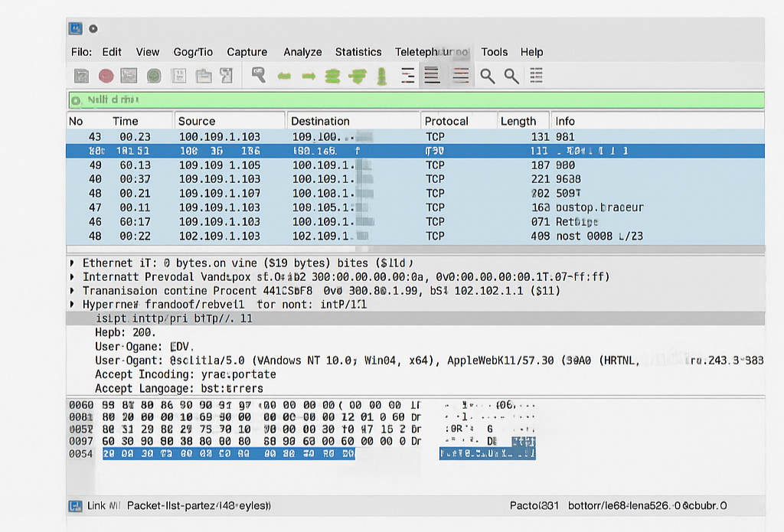Viewport: 784px width, 532px height.
Task: Click the magnifier icon next to red lines icon
Action: [x=488, y=76]
